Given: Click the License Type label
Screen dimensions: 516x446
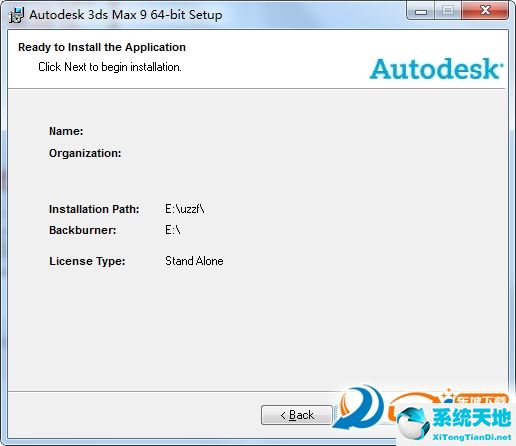Looking at the screenshot, I should [87, 261].
